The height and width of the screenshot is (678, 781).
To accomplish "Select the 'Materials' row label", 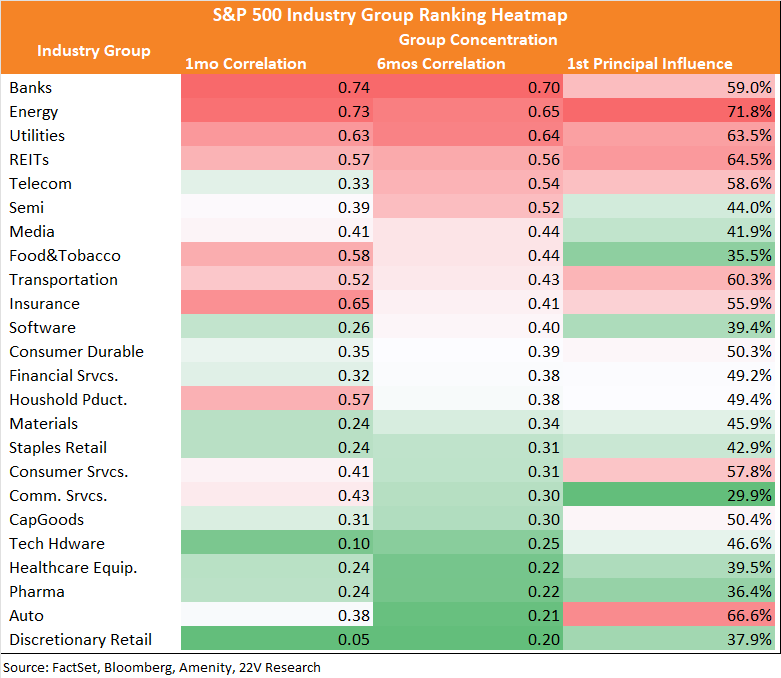I will click(43, 423).
